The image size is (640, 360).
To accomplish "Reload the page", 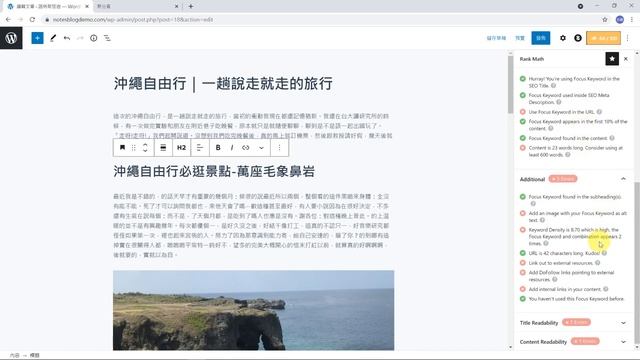I will tap(32, 20).
